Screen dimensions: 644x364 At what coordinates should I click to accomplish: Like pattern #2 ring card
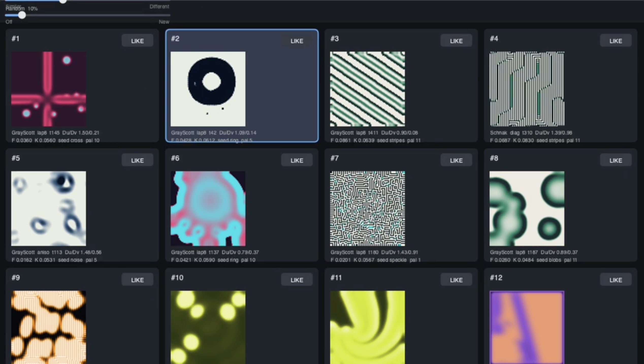pos(297,41)
